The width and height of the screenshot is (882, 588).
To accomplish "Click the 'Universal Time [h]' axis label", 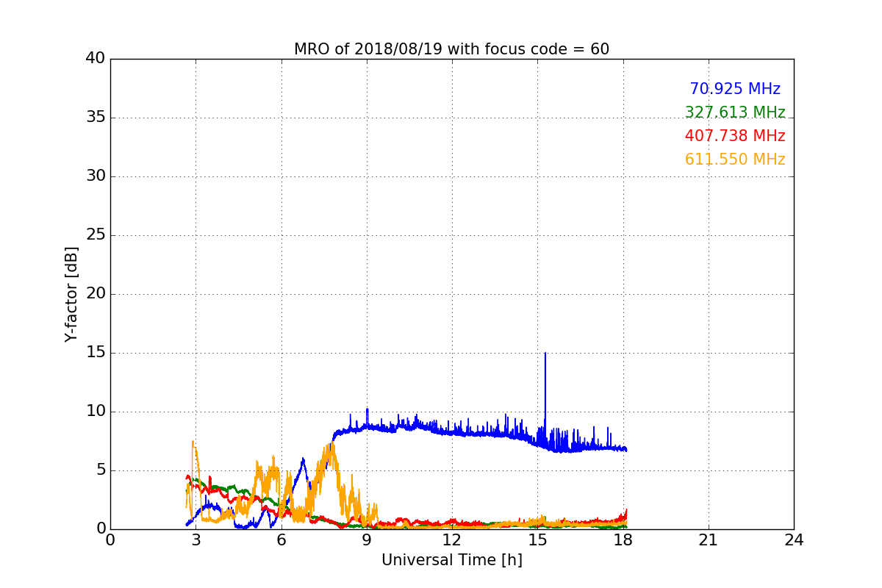I will [451, 560].
